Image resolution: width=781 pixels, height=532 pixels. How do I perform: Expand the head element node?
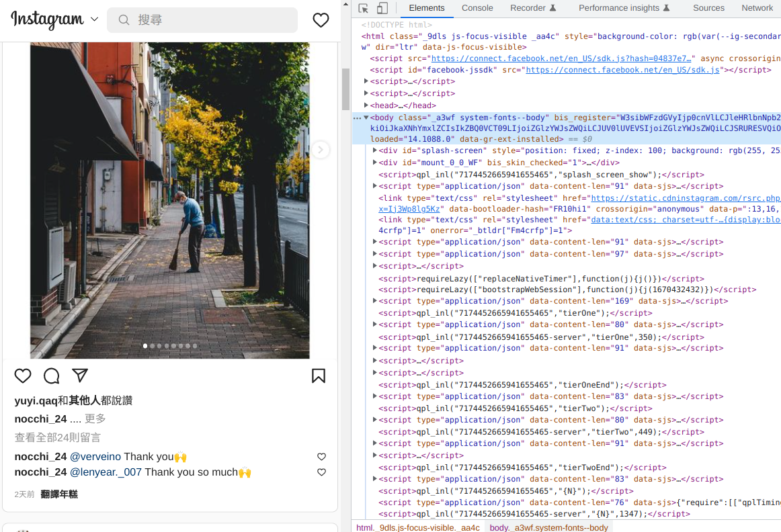pyautogui.click(x=366, y=105)
